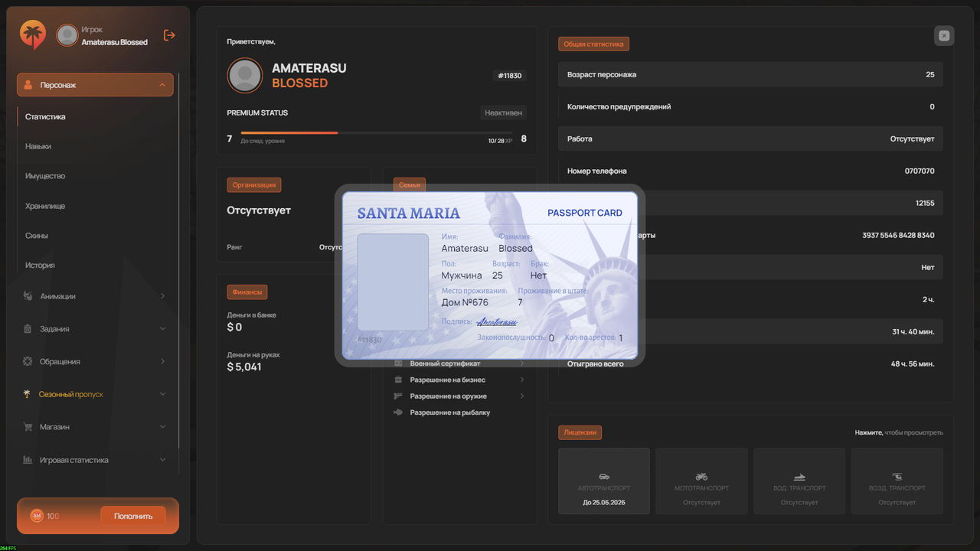This screenshot has width=980, height=551.
Task: Click the Деньги на руках $ 5,041 value
Action: click(x=244, y=367)
